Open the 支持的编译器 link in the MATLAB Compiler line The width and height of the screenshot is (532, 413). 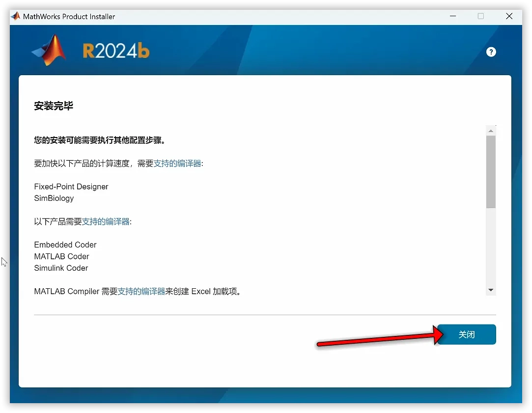pos(141,291)
